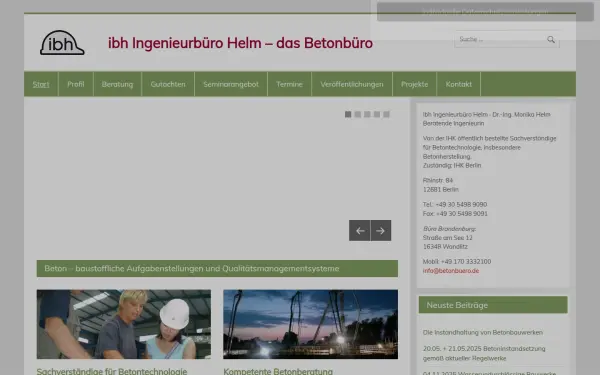The width and height of the screenshot is (600, 375).
Task: Select the fourth slider pagination dot
Action: tap(377, 114)
